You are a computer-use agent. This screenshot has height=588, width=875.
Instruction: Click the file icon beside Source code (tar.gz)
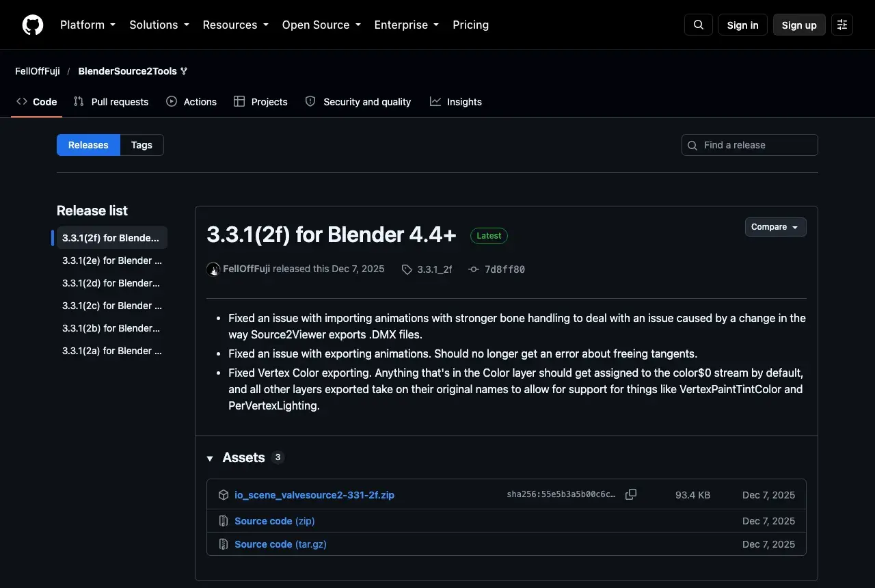[x=224, y=544]
